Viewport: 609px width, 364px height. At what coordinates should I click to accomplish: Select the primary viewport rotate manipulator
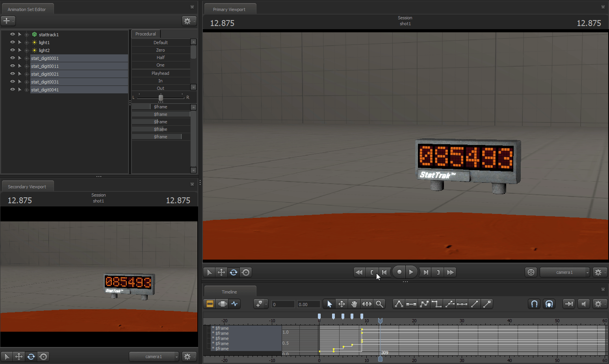click(x=234, y=272)
